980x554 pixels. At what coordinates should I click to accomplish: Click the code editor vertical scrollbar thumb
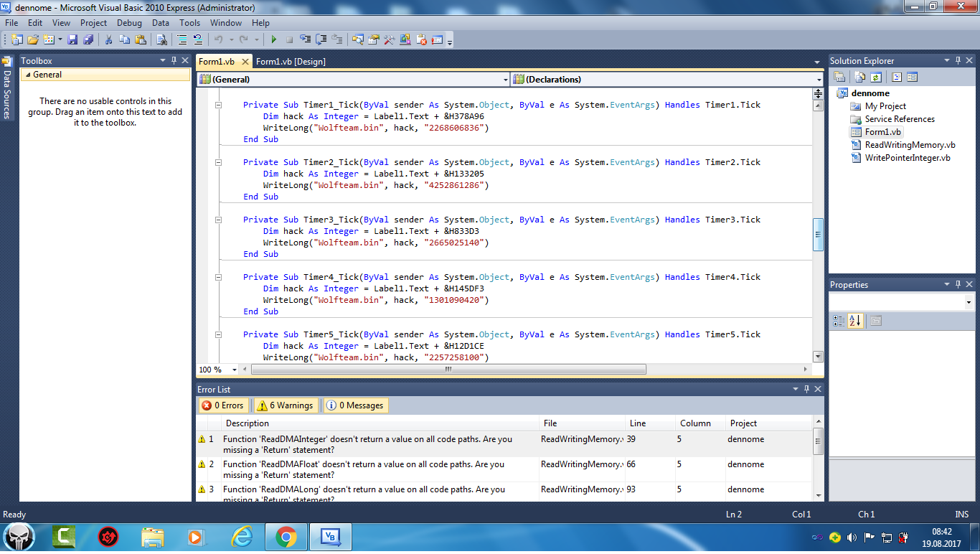click(818, 234)
